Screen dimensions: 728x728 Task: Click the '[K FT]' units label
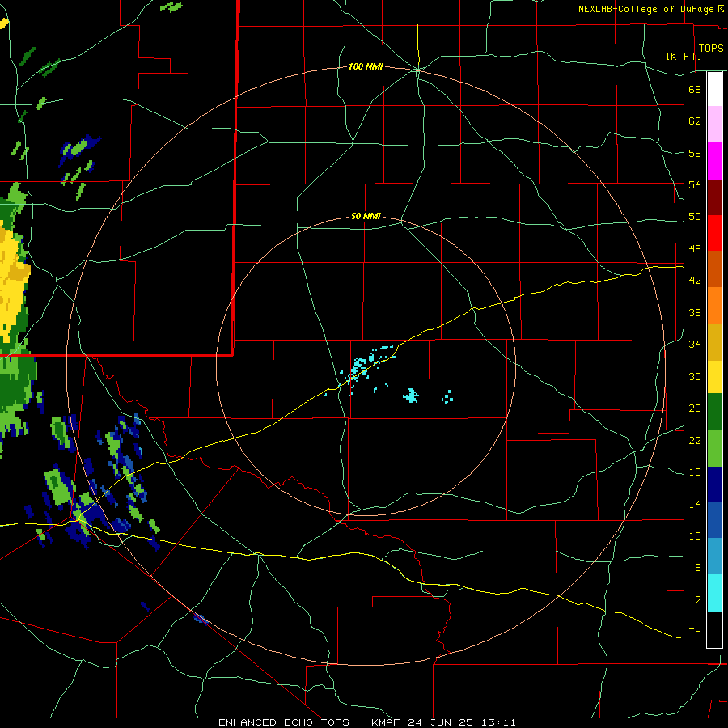(x=684, y=56)
